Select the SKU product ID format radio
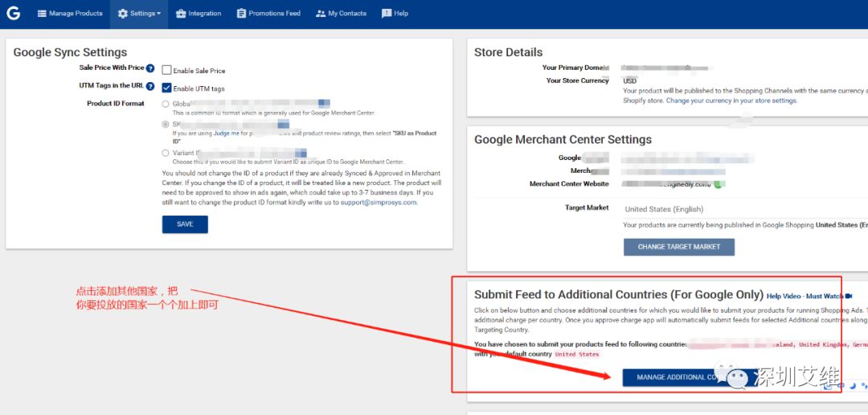This screenshot has height=415, width=868. [166, 125]
